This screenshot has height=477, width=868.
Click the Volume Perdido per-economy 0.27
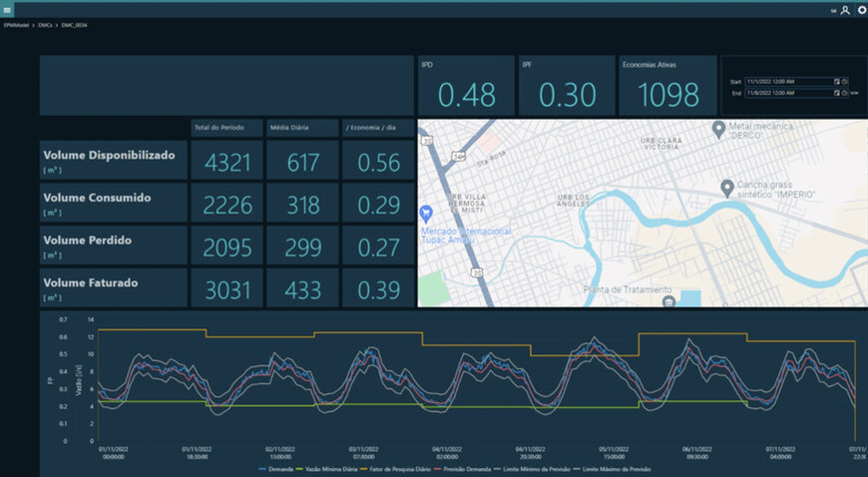(x=379, y=247)
